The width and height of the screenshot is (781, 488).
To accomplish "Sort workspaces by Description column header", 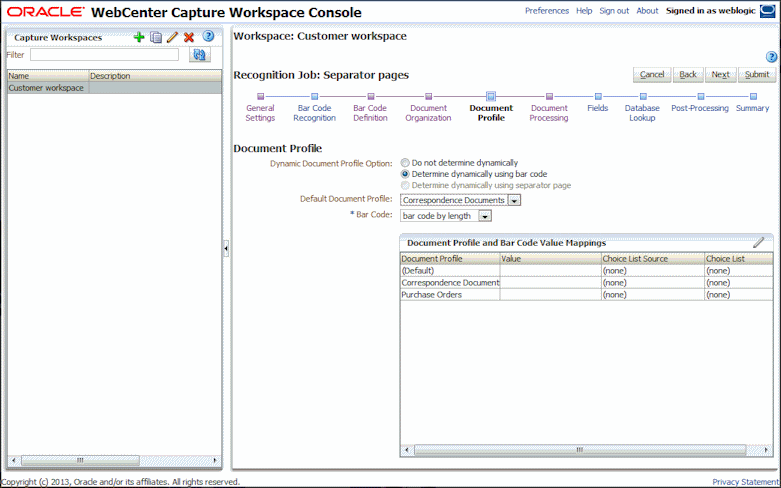I will (x=155, y=76).
